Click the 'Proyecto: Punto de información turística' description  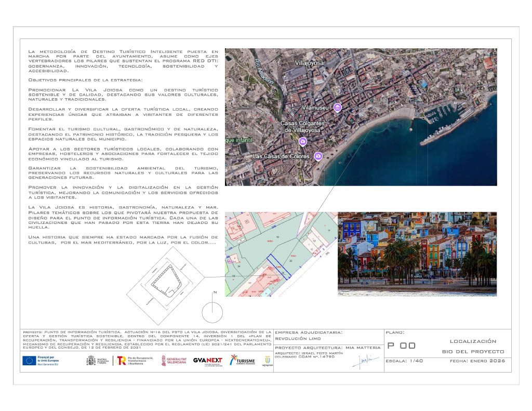[x=147, y=340]
